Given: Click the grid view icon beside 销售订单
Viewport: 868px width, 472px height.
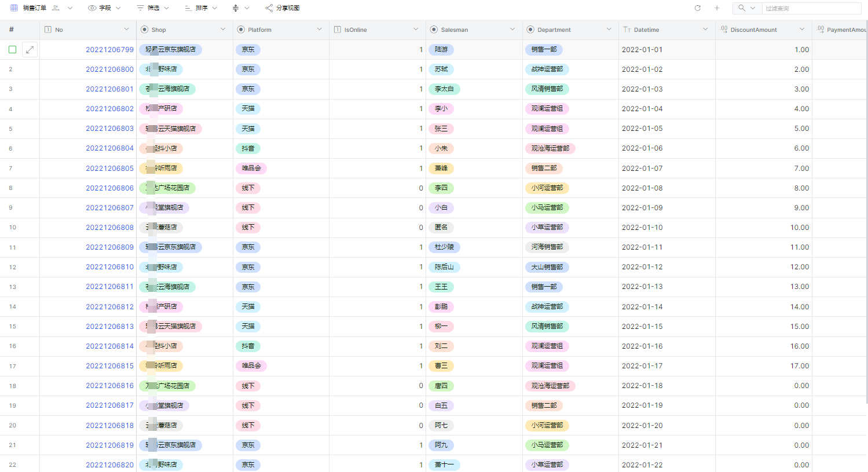Looking at the screenshot, I should [x=14, y=8].
